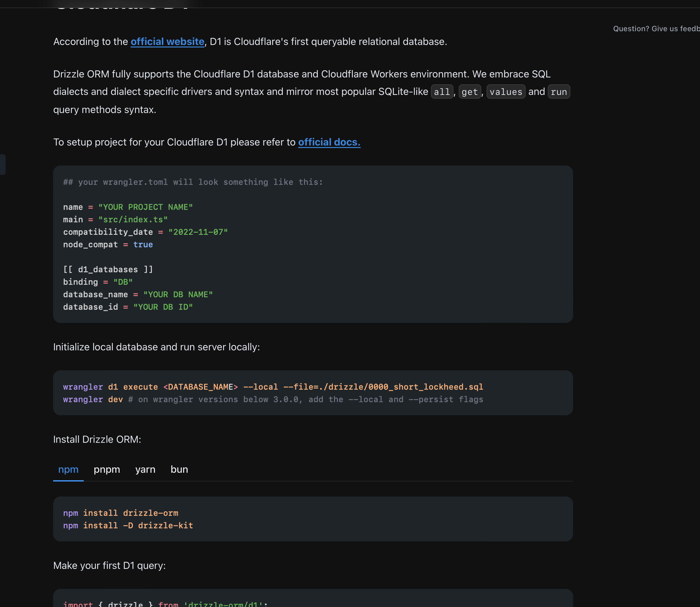The image size is (700, 607).
Task: Click the Question? Give us feedback link
Action: pos(656,29)
